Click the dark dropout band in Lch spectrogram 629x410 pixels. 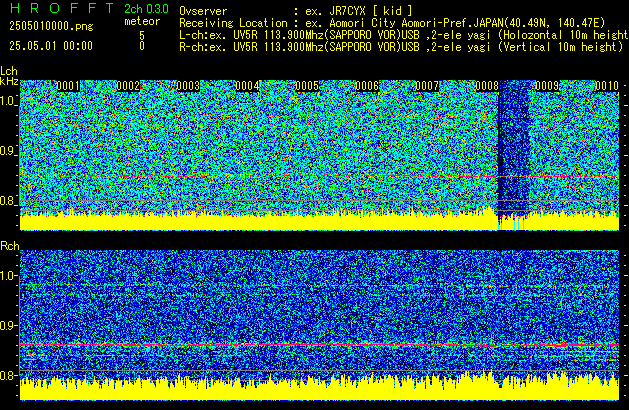click(513, 148)
